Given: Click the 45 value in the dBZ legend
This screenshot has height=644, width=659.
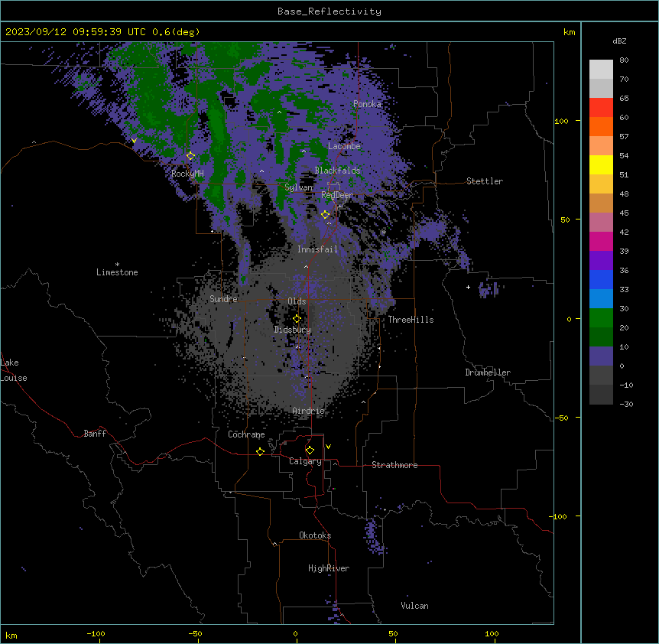Looking at the screenshot, I should (x=624, y=213).
